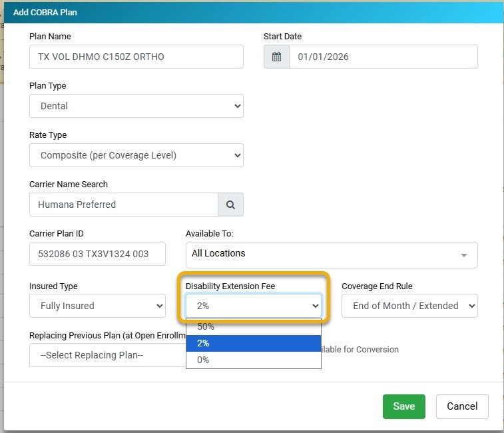Screen dimensions: 504x433
Task: Click the calendar icon next to Start Date
Action: pyautogui.click(x=276, y=57)
